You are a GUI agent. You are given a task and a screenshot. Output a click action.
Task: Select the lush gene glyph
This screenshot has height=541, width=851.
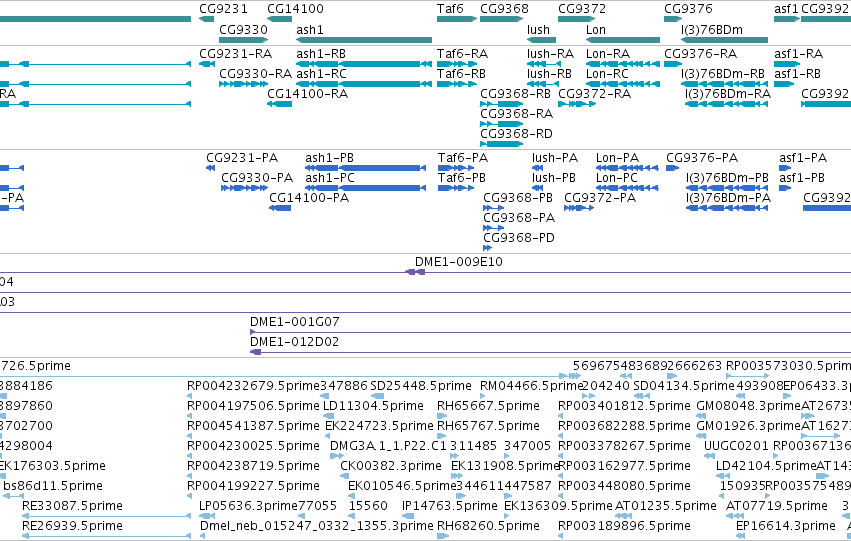click(541, 40)
